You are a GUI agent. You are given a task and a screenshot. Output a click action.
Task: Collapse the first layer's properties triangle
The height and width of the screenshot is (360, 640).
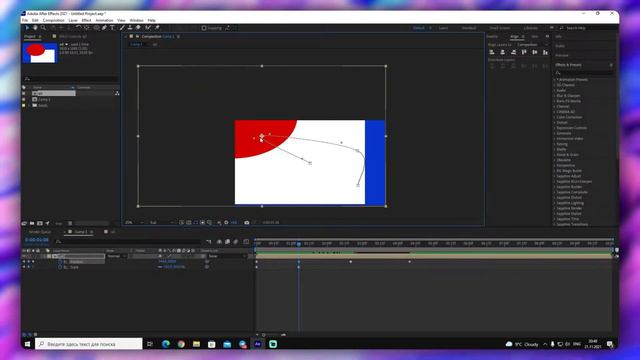(x=44, y=256)
